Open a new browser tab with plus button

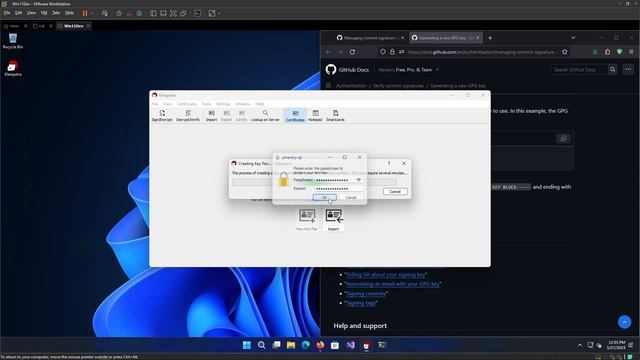(490, 38)
